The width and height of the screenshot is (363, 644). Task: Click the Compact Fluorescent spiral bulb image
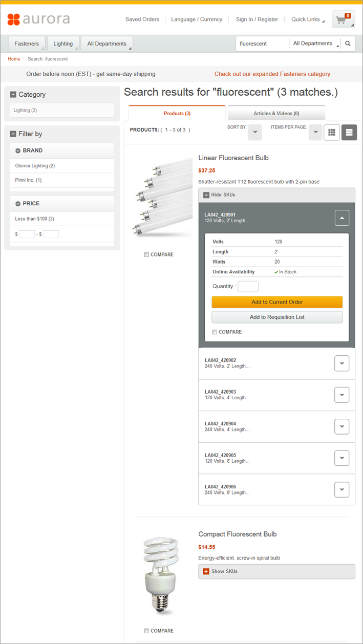(161, 575)
